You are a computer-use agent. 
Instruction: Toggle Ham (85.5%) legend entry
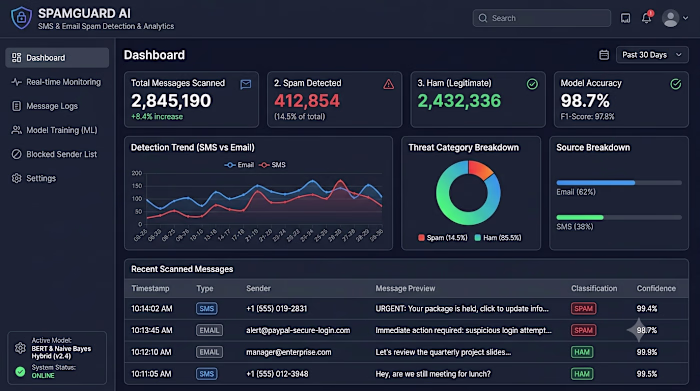tap(498, 237)
